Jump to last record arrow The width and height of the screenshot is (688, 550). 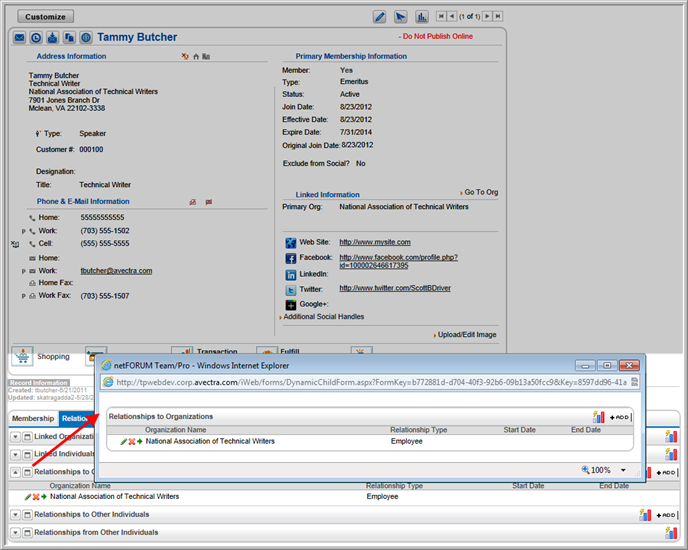point(498,16)
